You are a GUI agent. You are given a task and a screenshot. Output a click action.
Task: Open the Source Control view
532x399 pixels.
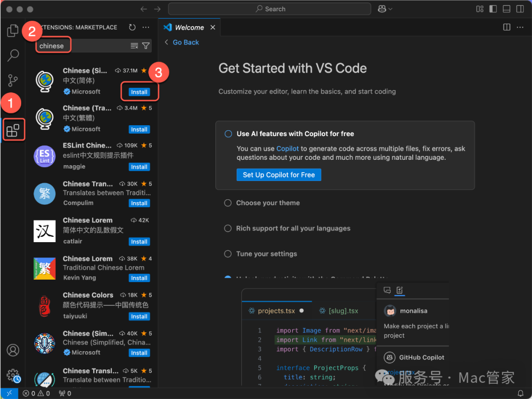13,80
